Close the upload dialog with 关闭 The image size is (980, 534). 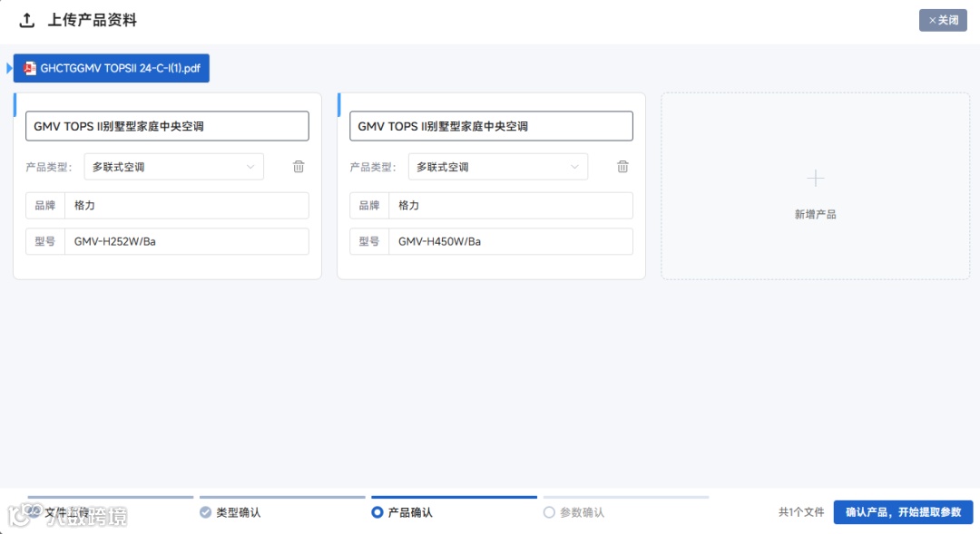tap(943, 20)
